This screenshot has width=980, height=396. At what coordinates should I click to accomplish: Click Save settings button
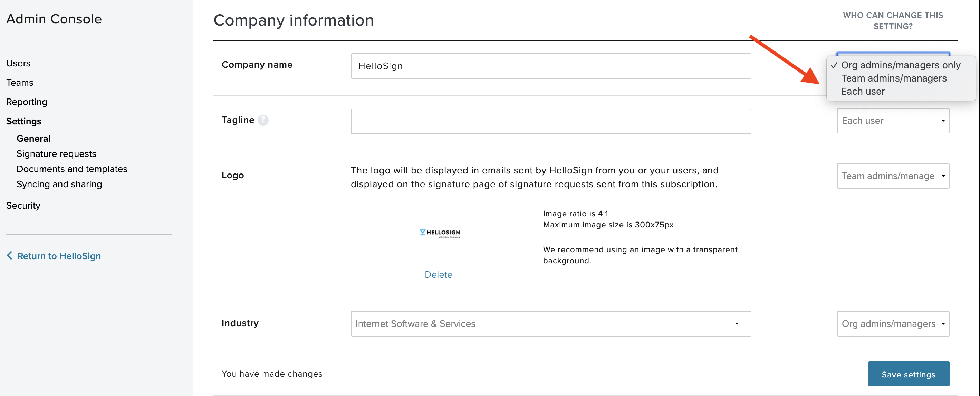909,374
